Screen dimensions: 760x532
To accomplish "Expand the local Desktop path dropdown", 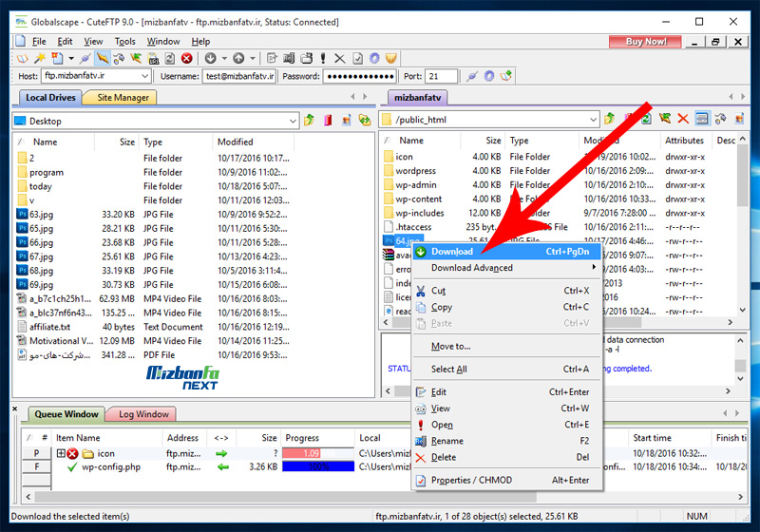I will click(x=289, y=121).
